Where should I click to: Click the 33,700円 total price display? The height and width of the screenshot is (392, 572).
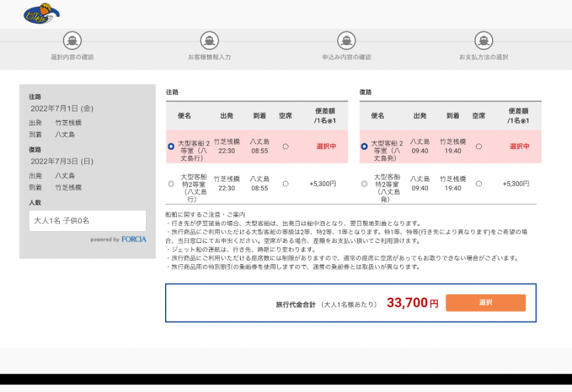click(412, 303)
